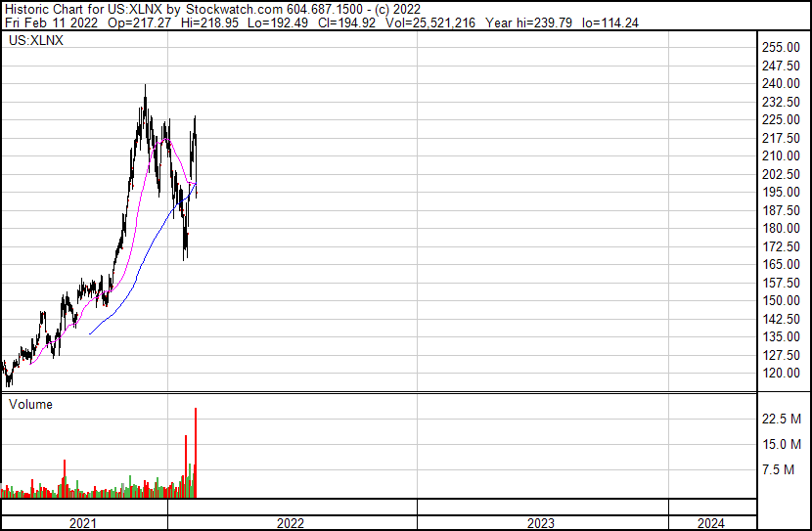812x531 pixels.
Task: Select the 2022 year on time axis
Action: tap(291, 524)
